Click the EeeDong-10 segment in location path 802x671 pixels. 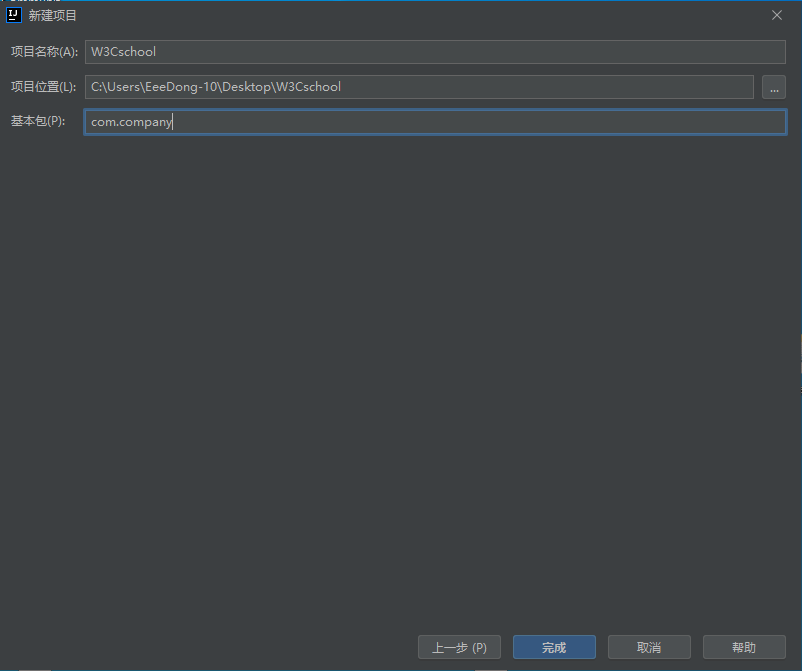[x=184, y=87]
